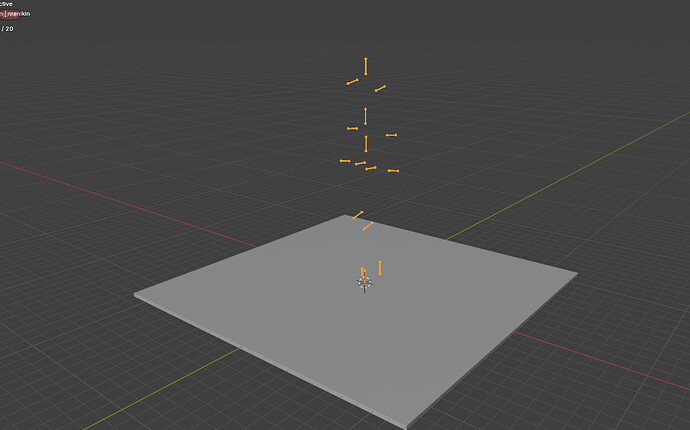Select the angled bone right of the top bone
690x430 pixels.
(380, 89)
